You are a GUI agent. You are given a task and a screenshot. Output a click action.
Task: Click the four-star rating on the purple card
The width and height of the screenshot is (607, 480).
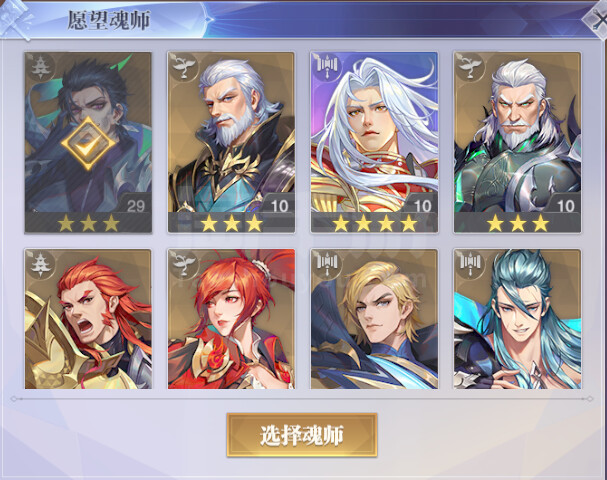(x=374, y=223)
